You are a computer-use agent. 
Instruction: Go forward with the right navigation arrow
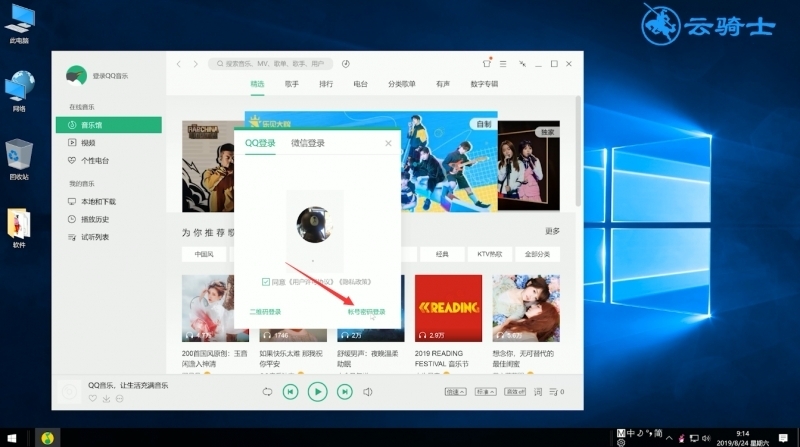tap(195, 64)
